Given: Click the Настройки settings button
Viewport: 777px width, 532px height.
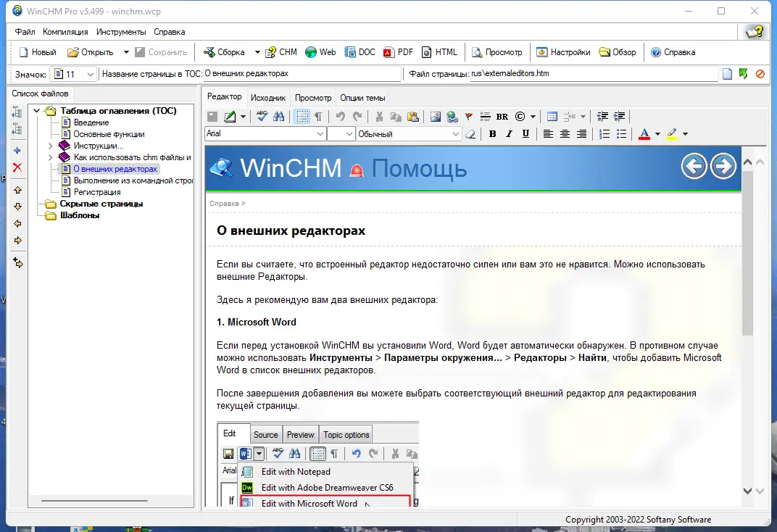Looking at the screenshot, I should (564, 52).
